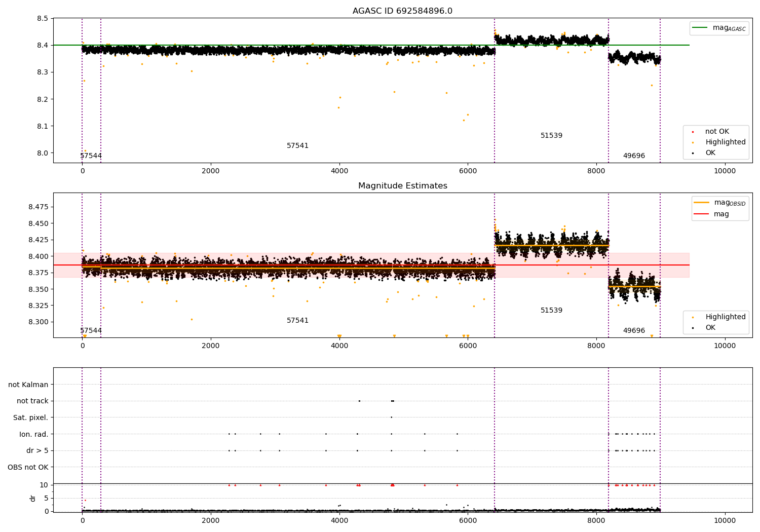Click the 'Magnitude Estimates' subplot title
The width and height of the screenshot is (760, 532).
(402, 186)
